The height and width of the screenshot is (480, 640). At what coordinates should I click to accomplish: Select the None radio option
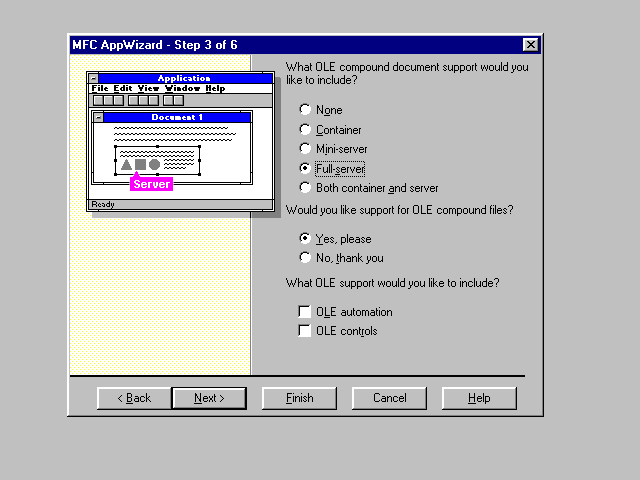pyautogui.click(x=305, y=110)
